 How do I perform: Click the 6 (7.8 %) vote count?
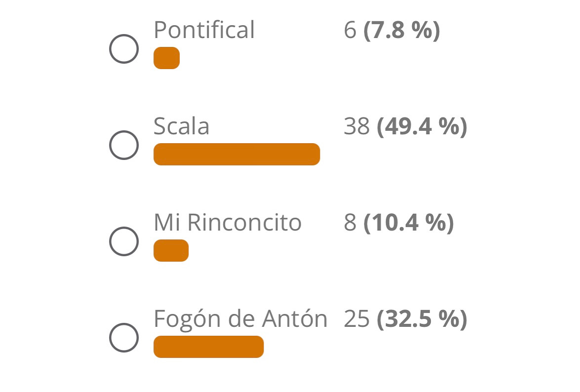(x=392, y=30)
